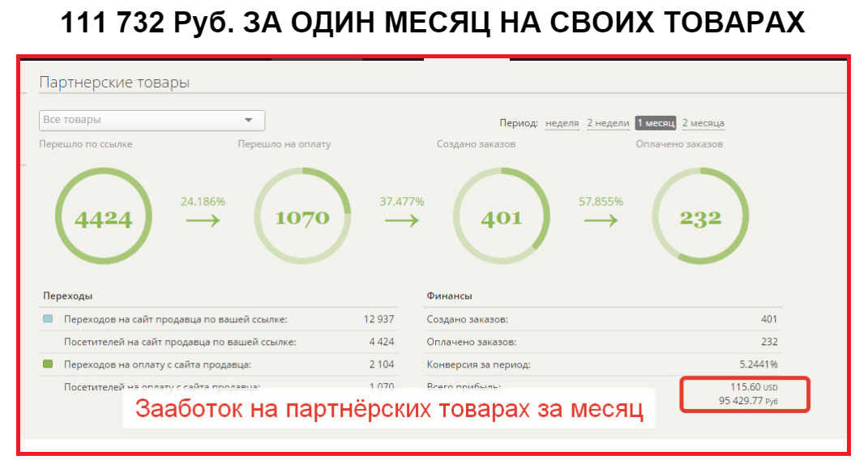Click the 'Оплачено заказов:' row in Финансы
This screenshot has height=464, width=868.
(602, 342)
